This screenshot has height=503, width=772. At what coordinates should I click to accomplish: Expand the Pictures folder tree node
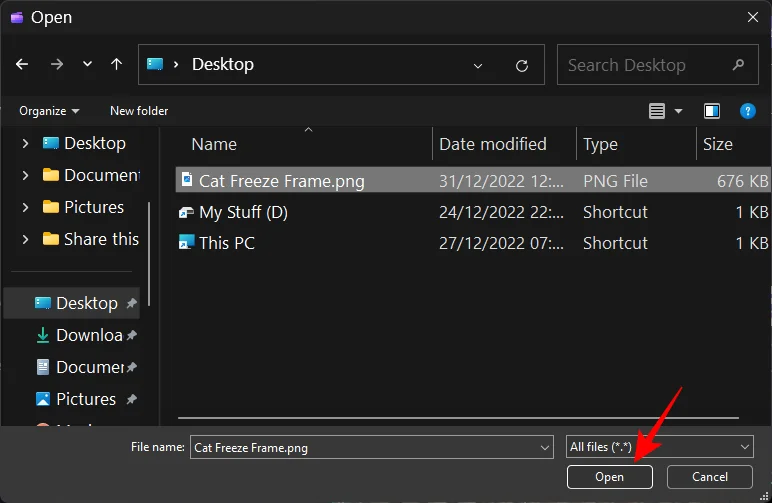click(26, 207)
